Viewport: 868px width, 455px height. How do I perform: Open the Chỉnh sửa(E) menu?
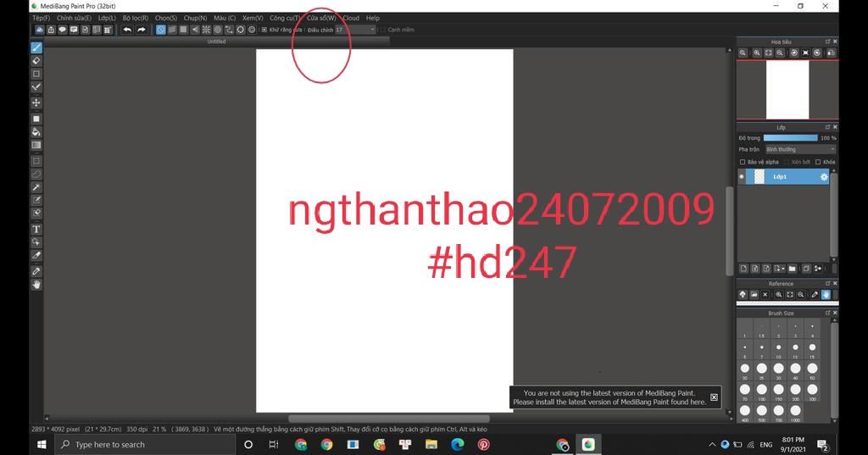pyautogui.click(x=75, y=19)
